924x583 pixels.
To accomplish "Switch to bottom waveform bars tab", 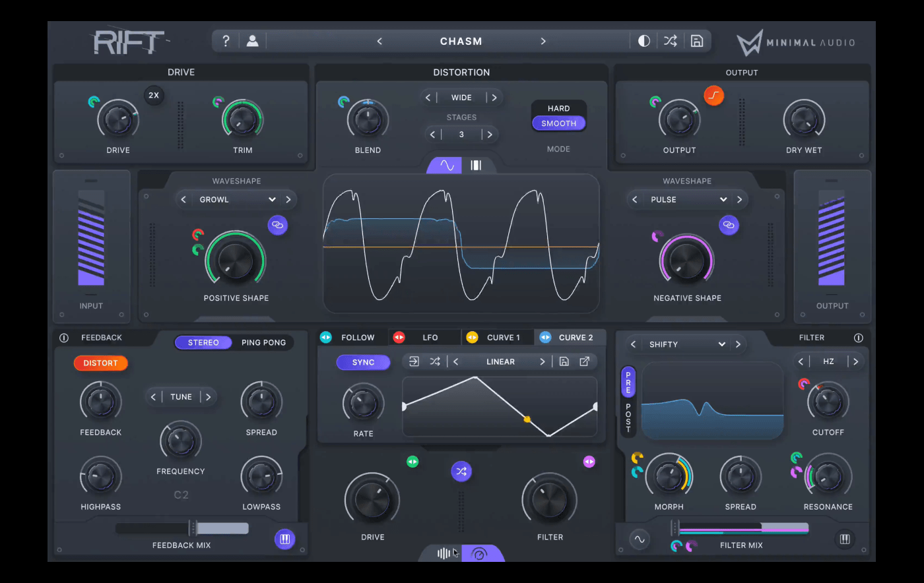I will 444,553.
